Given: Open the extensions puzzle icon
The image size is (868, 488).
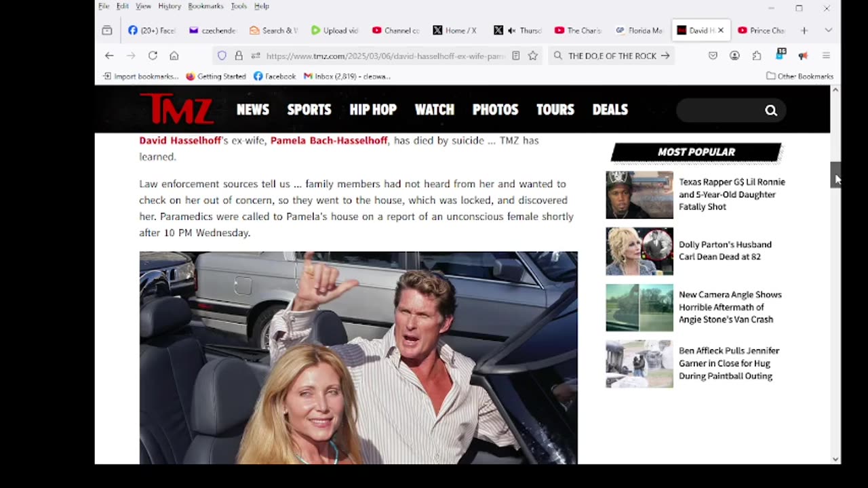Looking at the screenshot, I should pos(757,56).
